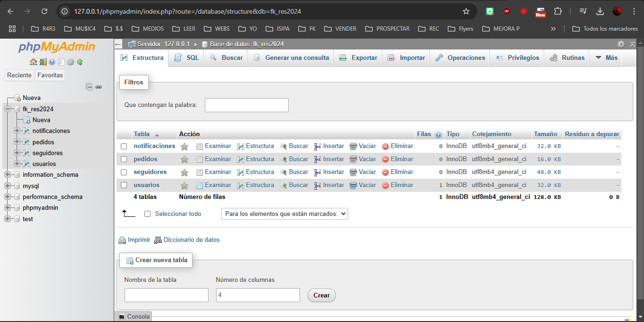Open page settings gear at top right
Viewport: 644px width, 322px height.
point(621,44)
